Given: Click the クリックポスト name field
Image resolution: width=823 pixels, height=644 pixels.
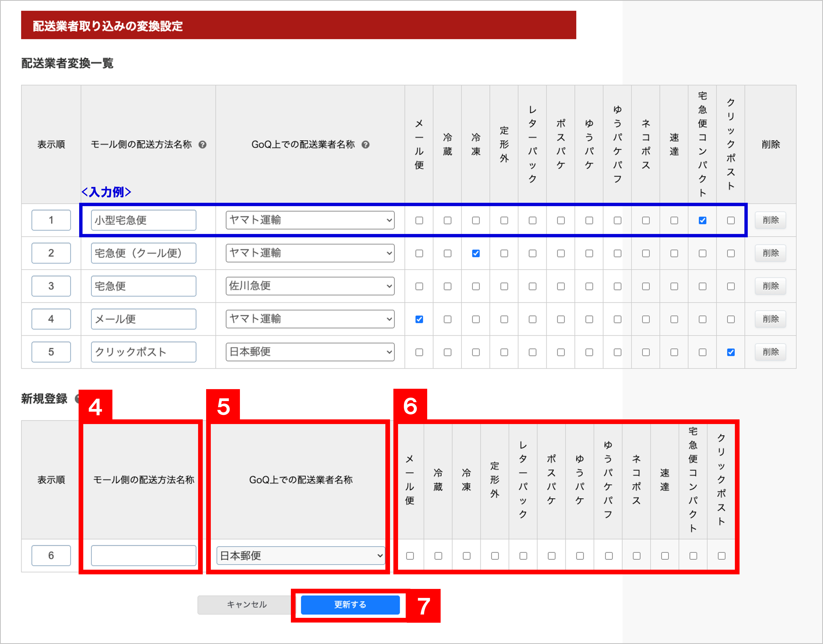Looking at the screenshot, I should (x=144, y=352).
